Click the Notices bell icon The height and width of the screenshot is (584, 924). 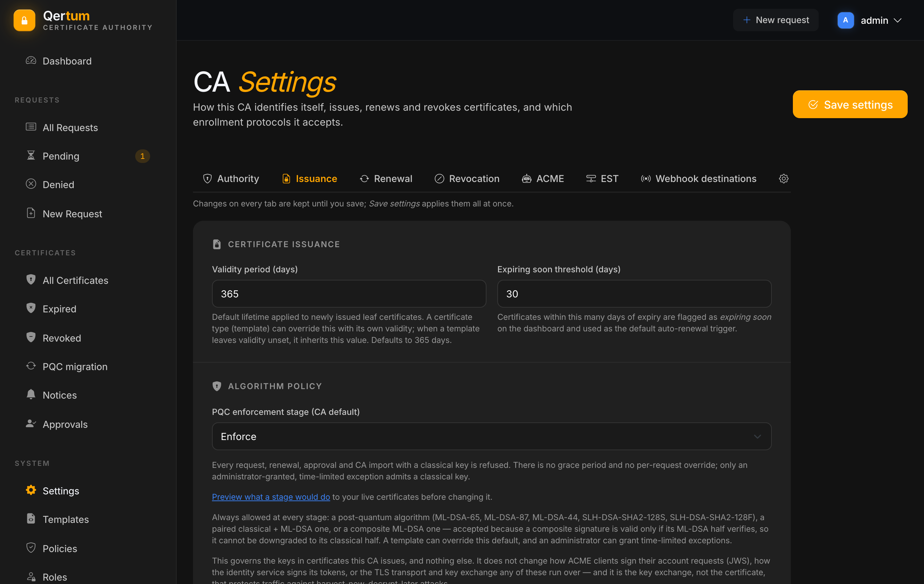tap(31, 395)
